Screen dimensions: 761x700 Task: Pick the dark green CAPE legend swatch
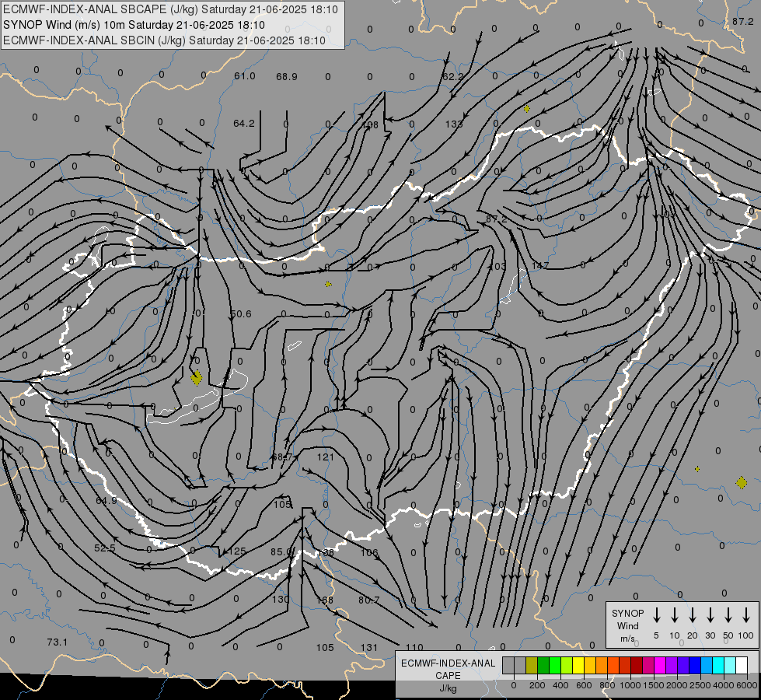point(543,666)
